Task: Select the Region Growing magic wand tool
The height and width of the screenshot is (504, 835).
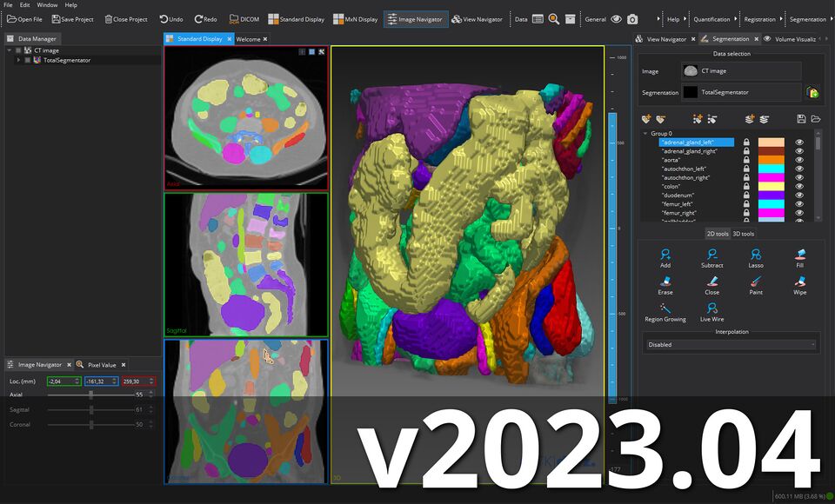Action: point(665,311)
